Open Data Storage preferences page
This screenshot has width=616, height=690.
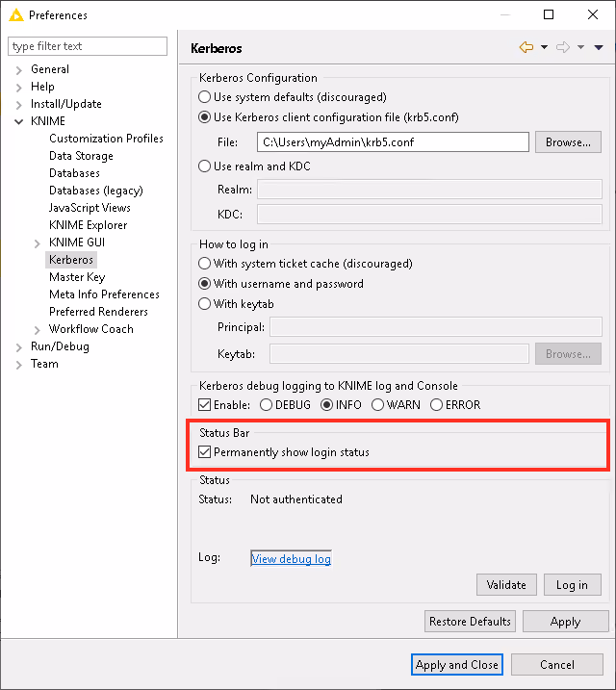click(x=81, y=156)
